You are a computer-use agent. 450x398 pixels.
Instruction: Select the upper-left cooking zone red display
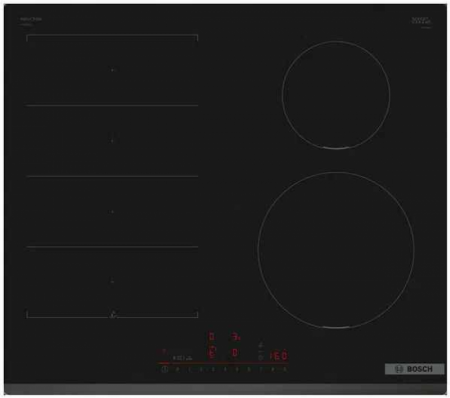click(211, 336)
